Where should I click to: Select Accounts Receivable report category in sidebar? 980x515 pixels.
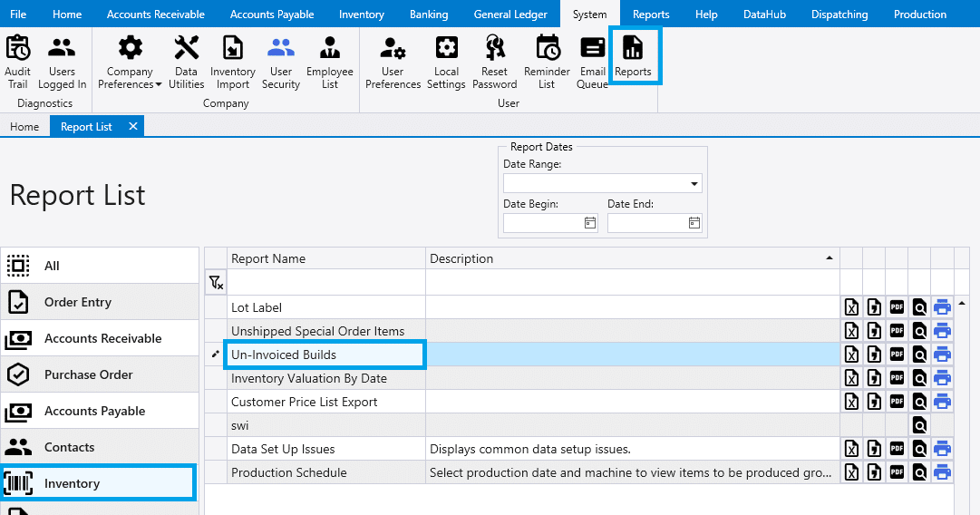coord(100,339)
